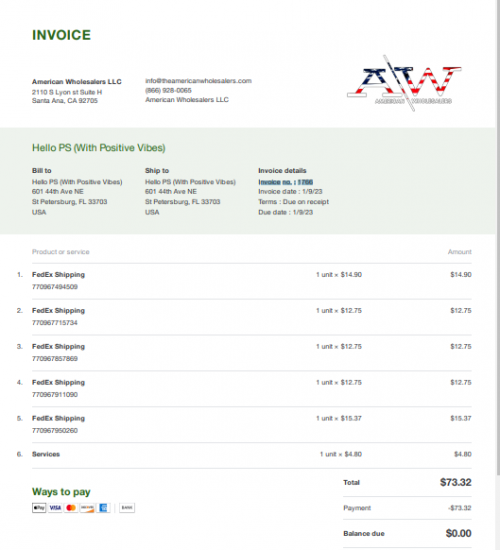Click the 1 unit × $14.90 quantity text
The height and width of the screenshot is (550, 500).
pos(339,275)
